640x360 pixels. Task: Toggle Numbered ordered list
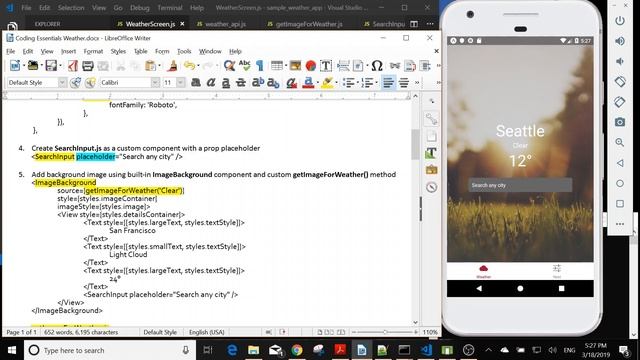point(367,83)
